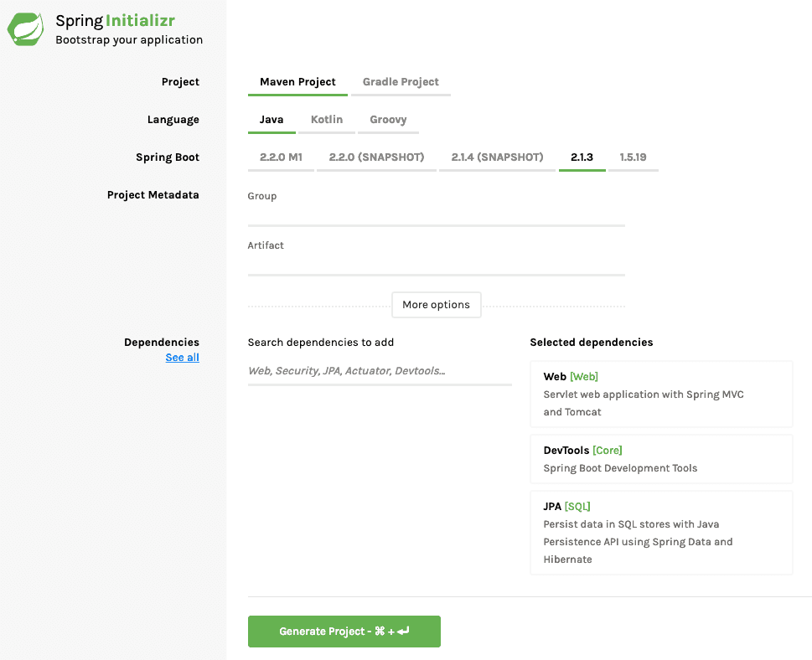Expand More options
Image resolution: width=812 pixels, height=660 pixels.
click(x=436, y=305)
